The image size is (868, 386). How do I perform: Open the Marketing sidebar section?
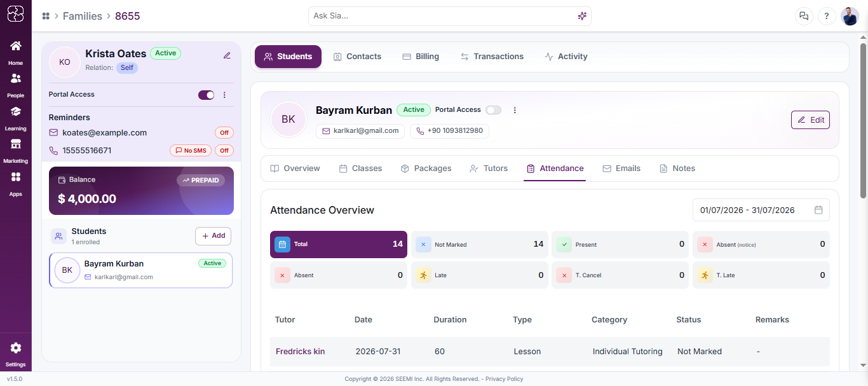coord(15,151)
